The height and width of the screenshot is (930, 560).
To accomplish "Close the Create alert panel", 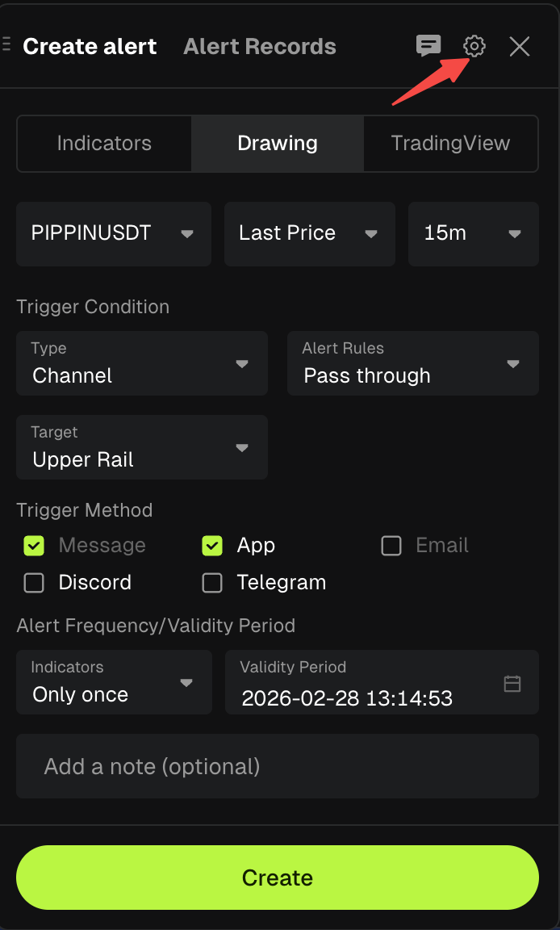I will pyautogui.click(x=519, y=46).
